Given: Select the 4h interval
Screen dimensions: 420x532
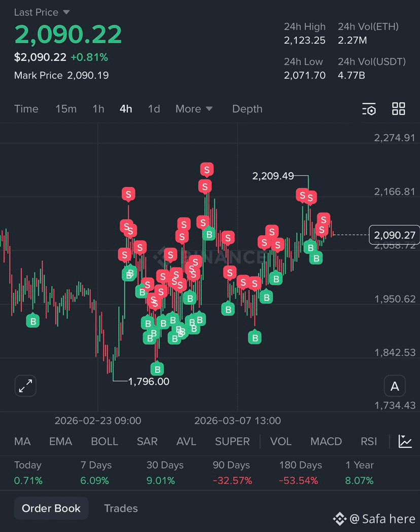Looking at the screenshot, I should click(x=126, y=109).
